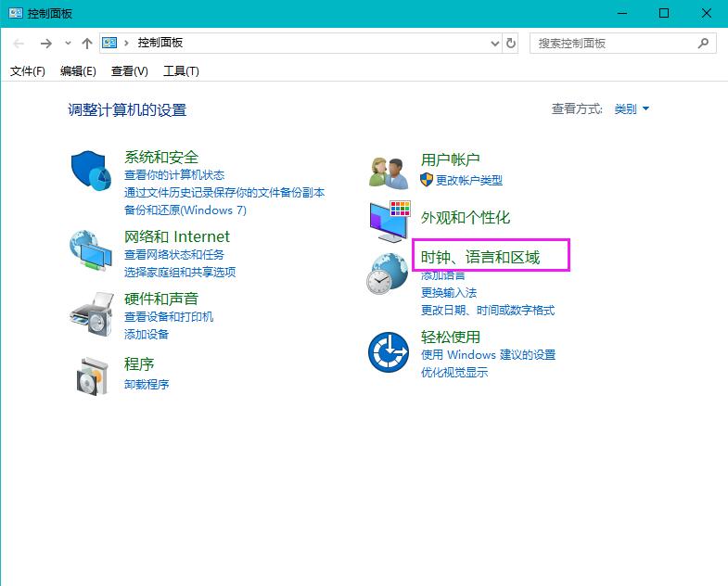Screen dimensions: 728x586
Task: Open 网络和 Internet category
Action: coord(177,236)
